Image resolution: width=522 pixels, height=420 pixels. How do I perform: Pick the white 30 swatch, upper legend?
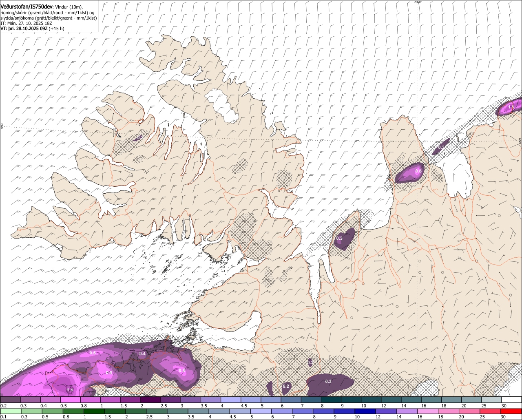tap(511, 400)
